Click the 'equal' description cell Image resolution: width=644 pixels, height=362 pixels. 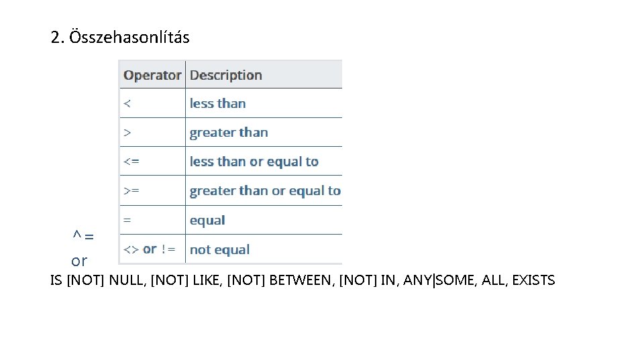click(x=207, y=221)
